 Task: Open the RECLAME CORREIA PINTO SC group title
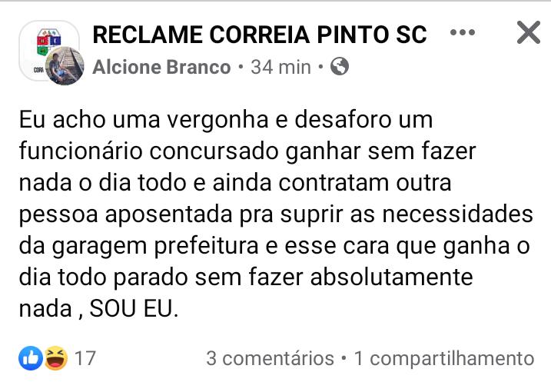(x=259, y=35)
